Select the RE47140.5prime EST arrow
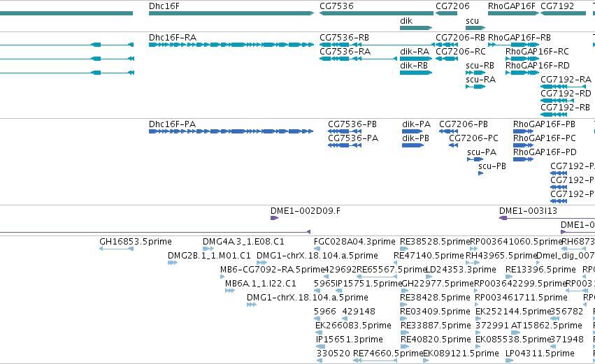This screenshot has height=364, width=595. pyautogui.click(x=396, y=263)
